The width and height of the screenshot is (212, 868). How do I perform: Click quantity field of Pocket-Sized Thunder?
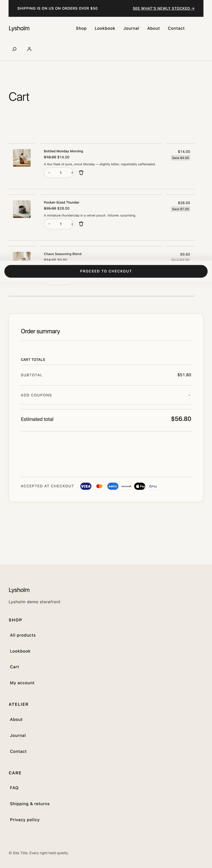pyautogui.click(x=61, y=224)
